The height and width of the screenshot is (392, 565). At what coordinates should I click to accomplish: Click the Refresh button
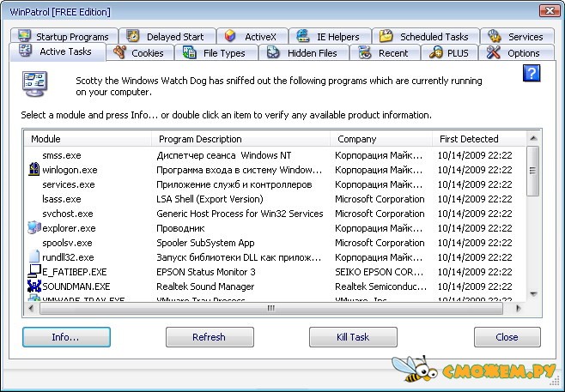tap(210, 337)
